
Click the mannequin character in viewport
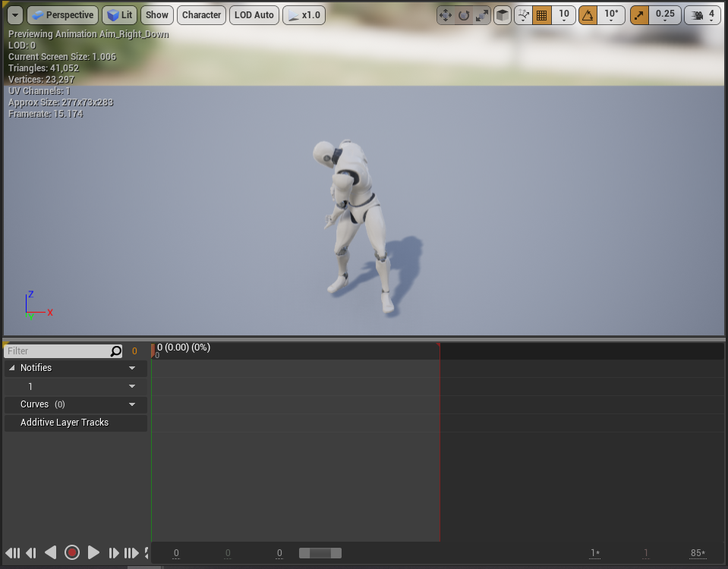click(x=355, y=225)
